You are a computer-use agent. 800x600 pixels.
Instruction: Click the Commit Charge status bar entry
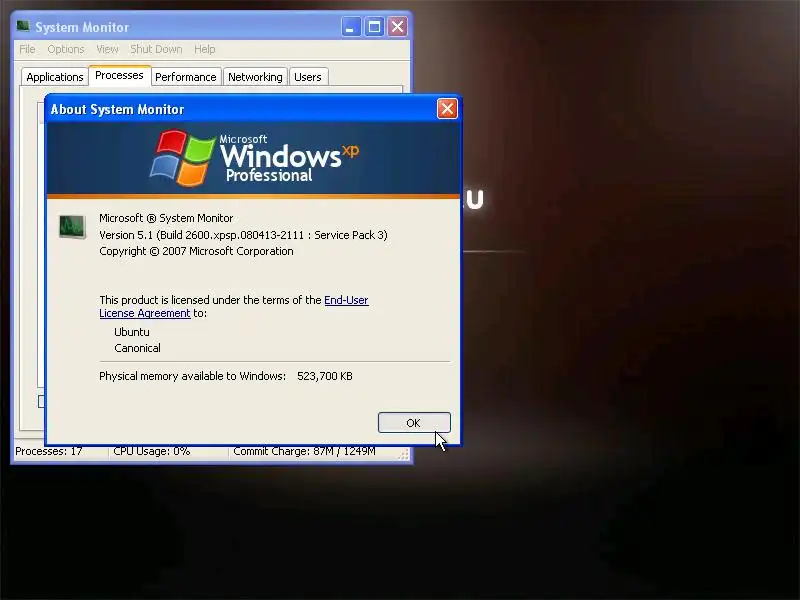[304, 452]
